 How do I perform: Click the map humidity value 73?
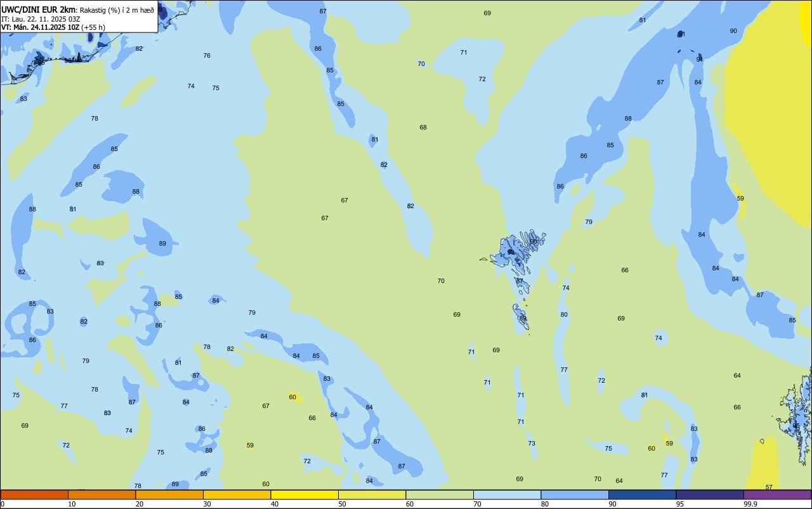tap(532, 444)
